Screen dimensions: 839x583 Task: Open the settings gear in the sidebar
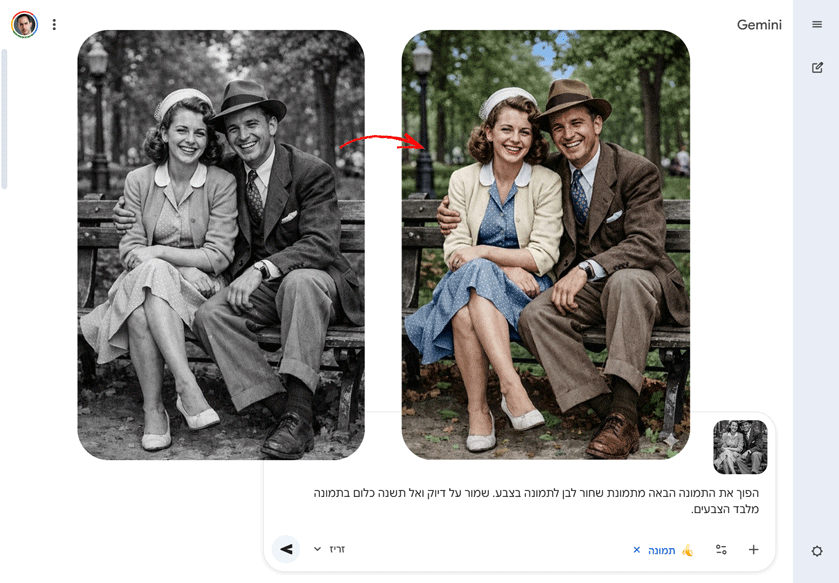(817, 551)
